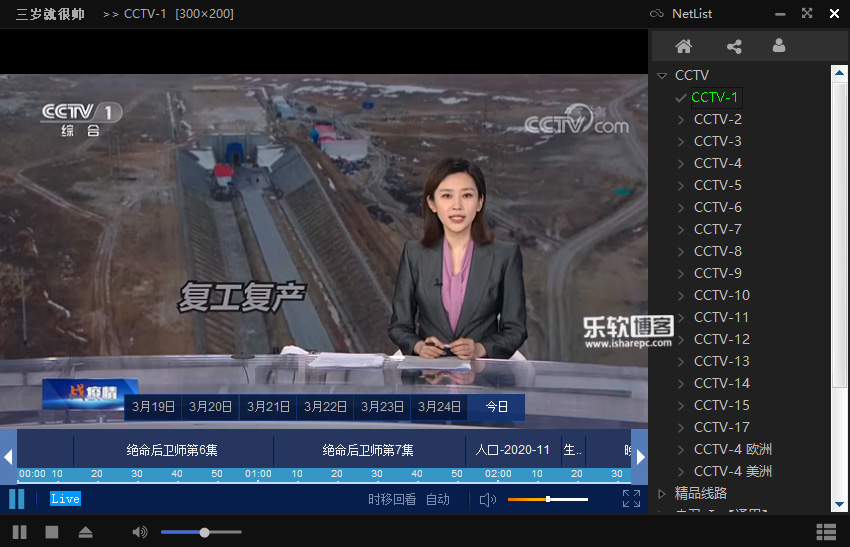Expand the CCTV-15 entry arrow
850x547 pixels.
click(681, 406)
